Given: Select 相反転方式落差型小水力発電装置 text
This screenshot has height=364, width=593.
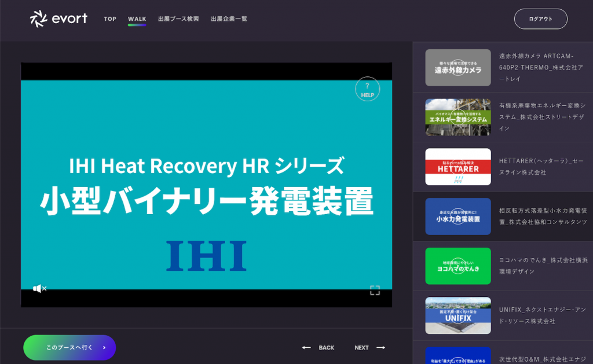Looking at the screenshot, I should click(543, 216).
